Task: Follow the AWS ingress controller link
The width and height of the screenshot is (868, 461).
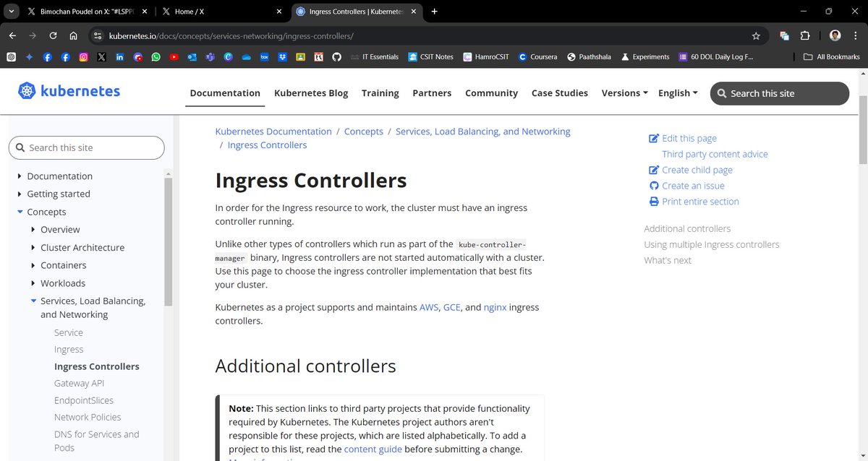Action: click(429, 307)
